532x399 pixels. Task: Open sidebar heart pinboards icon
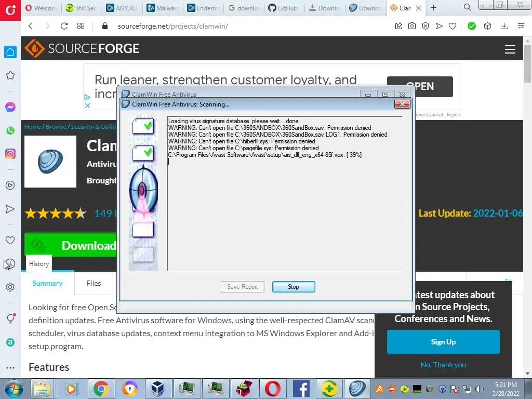(x=10, y=240)
